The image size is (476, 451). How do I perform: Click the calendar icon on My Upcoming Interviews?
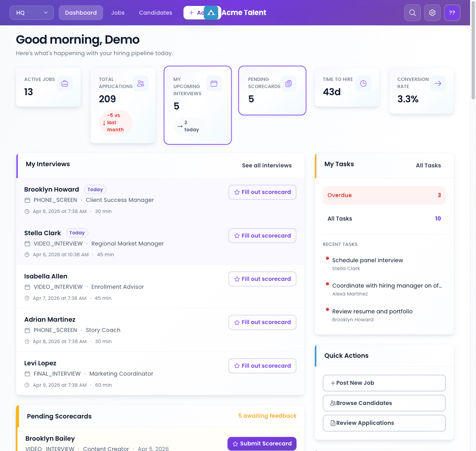(x=214, y=83)
